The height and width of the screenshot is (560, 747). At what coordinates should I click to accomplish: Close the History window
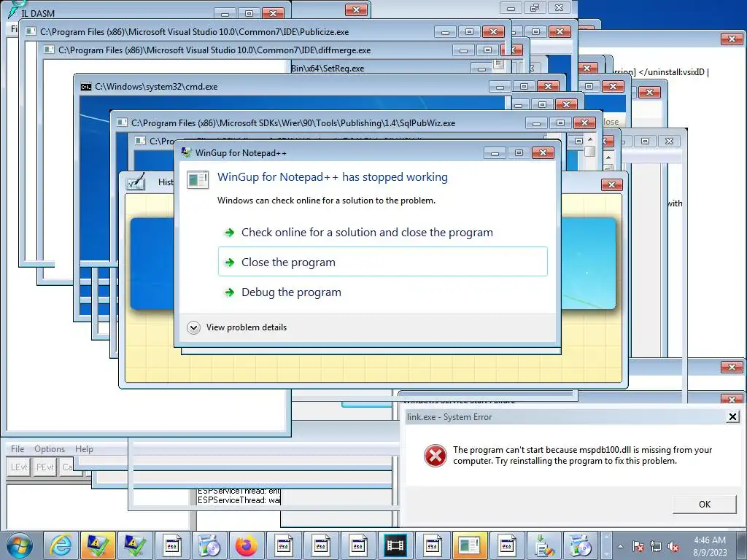coord(612,184)
